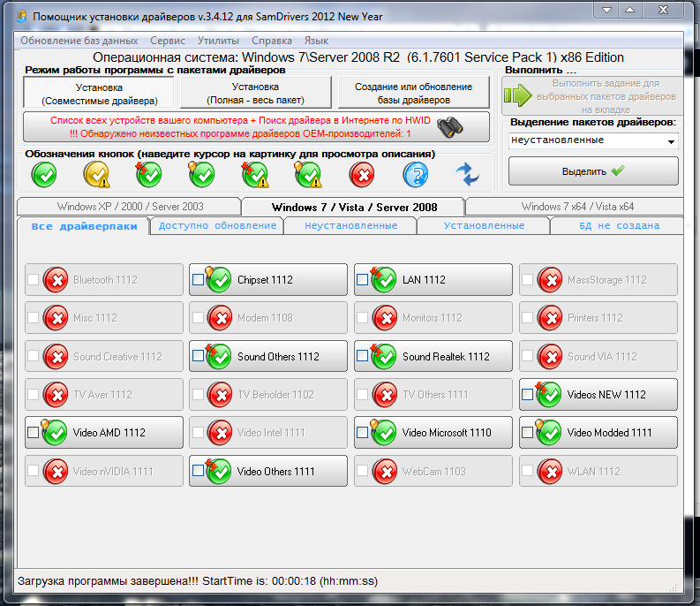The height and width of the screenshot is (606, 700).
Task: Open the Утилиты menu
Action: click(x=218, y=41)
